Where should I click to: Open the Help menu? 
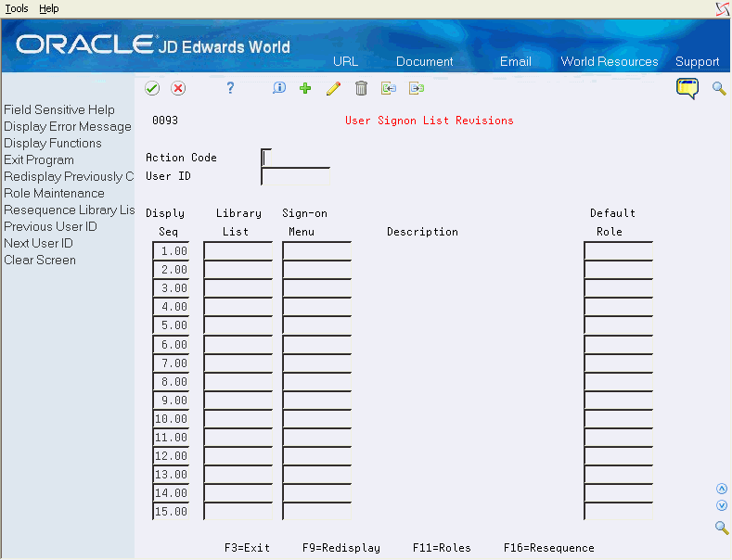pos(49,8)
